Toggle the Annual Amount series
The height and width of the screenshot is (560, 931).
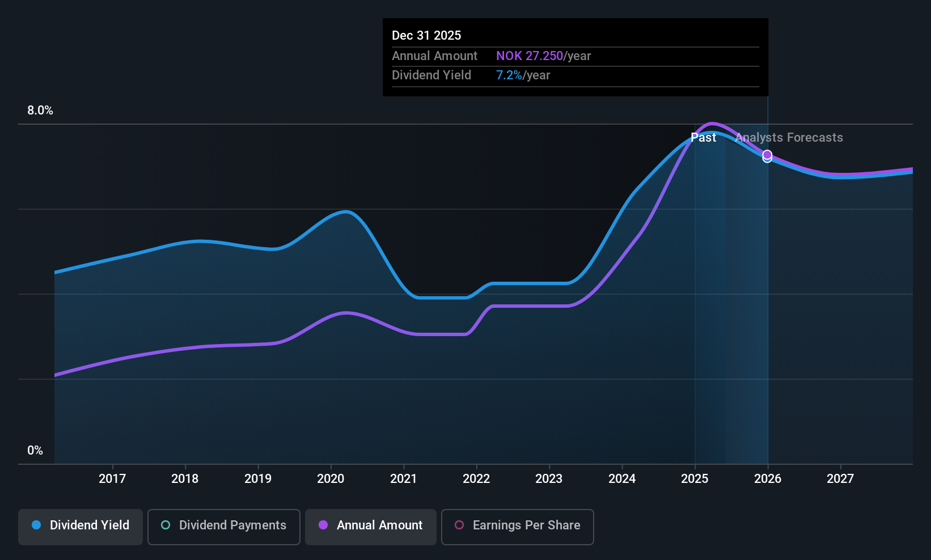[371, 527]
